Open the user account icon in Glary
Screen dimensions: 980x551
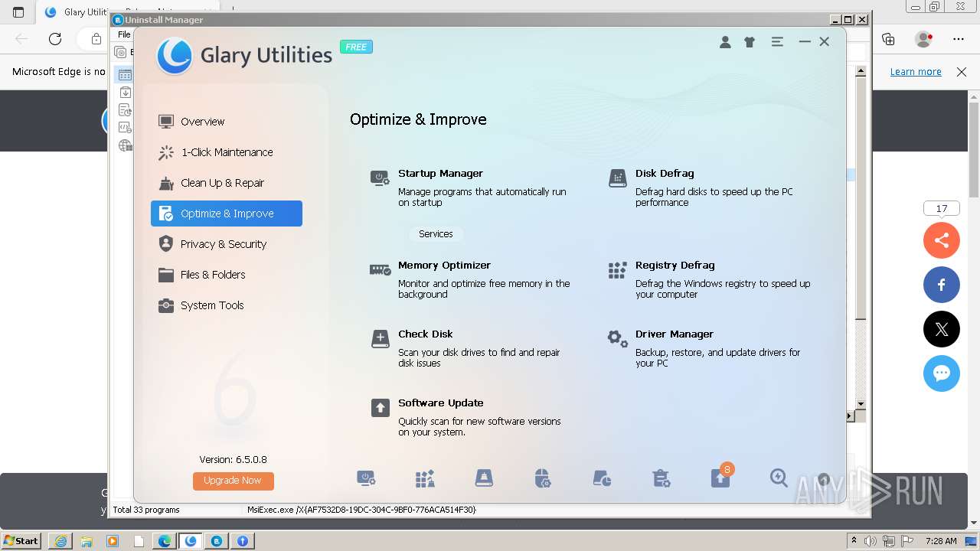(725, 42)
